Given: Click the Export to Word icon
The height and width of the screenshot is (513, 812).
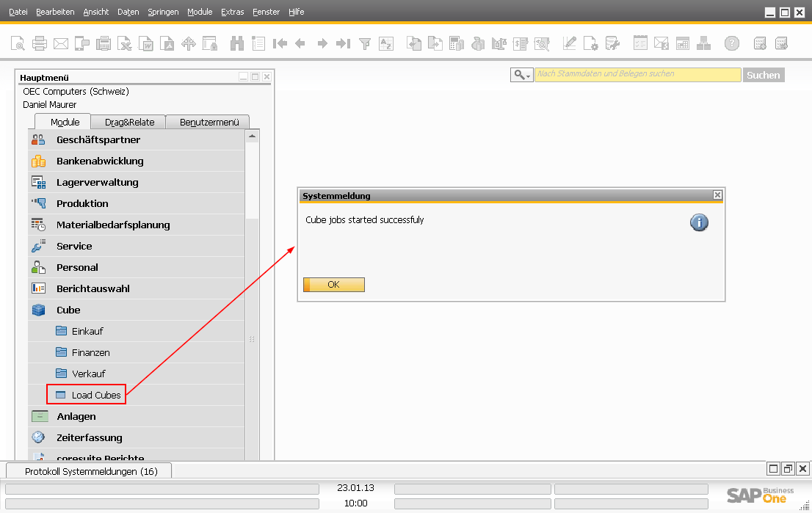Looking at the screenshot, I should tap(146, 43).
